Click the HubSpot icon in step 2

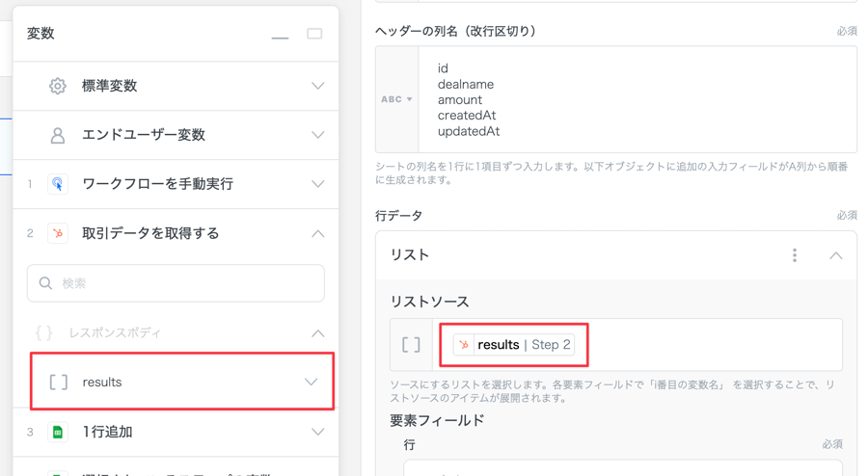(x=58, y=233)
